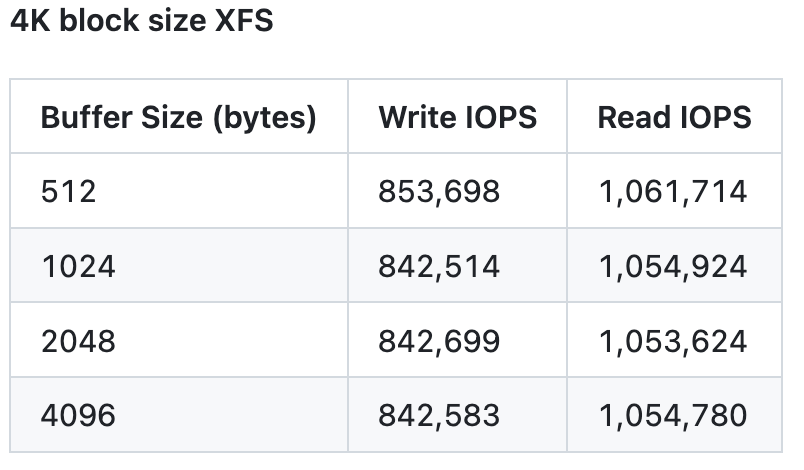Click the 512 buffer size cell
The image size is (804, 470).
tap(69, 191)
